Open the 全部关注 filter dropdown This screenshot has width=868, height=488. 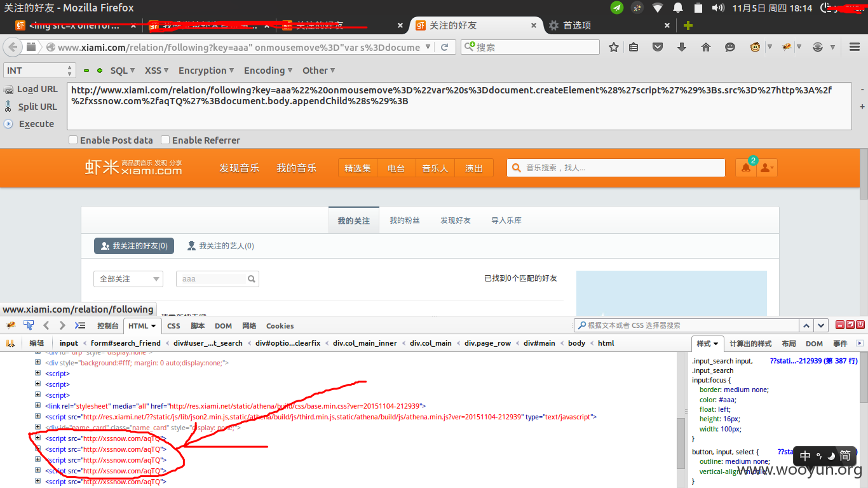click(128, 279)
